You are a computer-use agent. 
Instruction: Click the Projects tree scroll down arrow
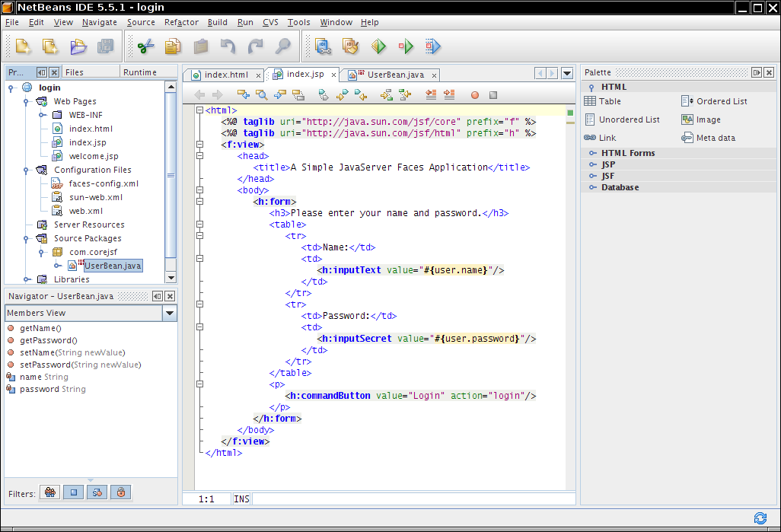click(171, 278)
